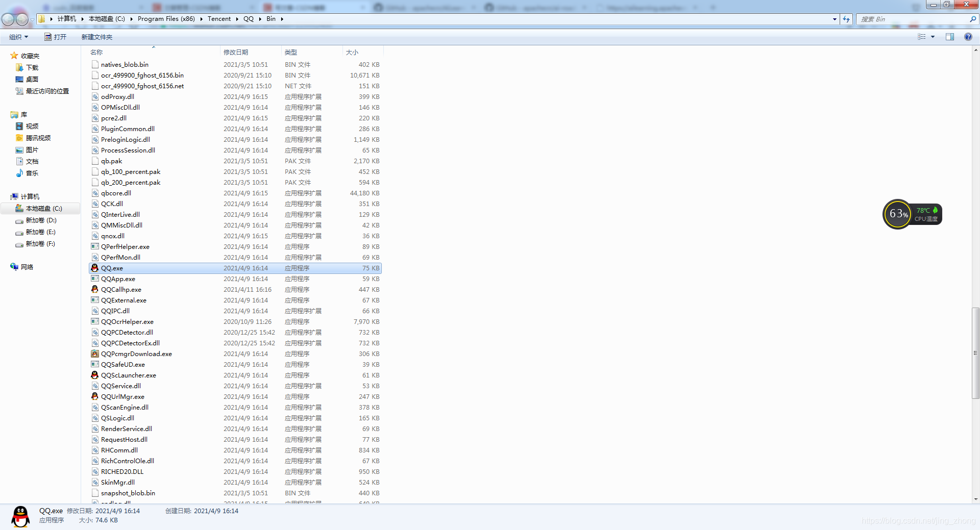
Task: Toggle the preview pane icon
Action: tap(950, 37)
